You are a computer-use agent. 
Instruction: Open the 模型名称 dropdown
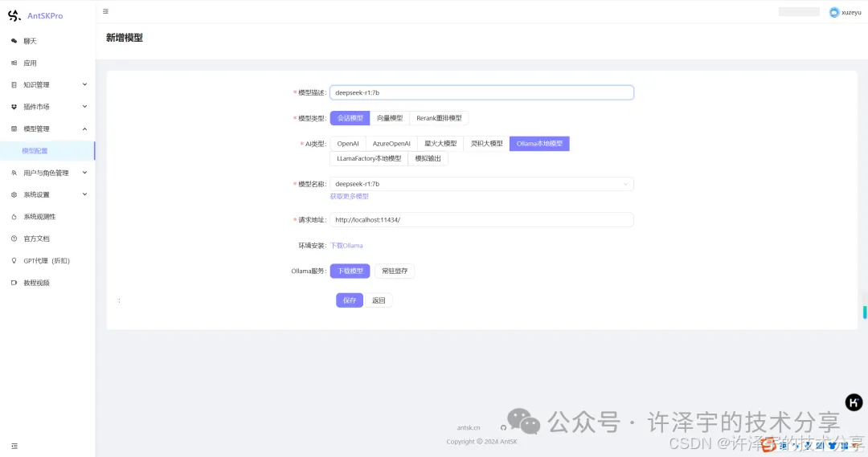(x=481, y=184)
